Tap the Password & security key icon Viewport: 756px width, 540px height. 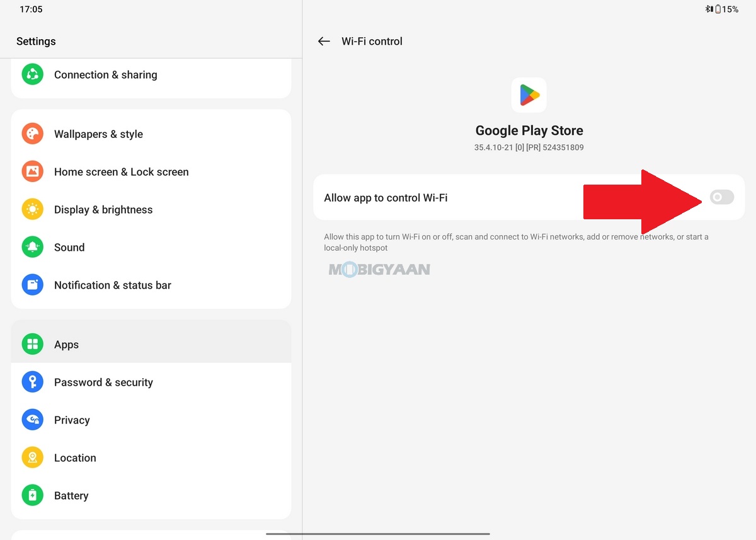point(32,382)
